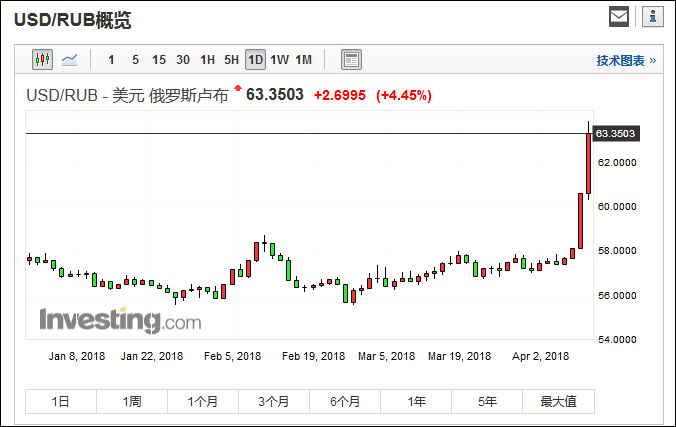
Task: Choose the 30 minute interval
Action: [x=183, y=60]
